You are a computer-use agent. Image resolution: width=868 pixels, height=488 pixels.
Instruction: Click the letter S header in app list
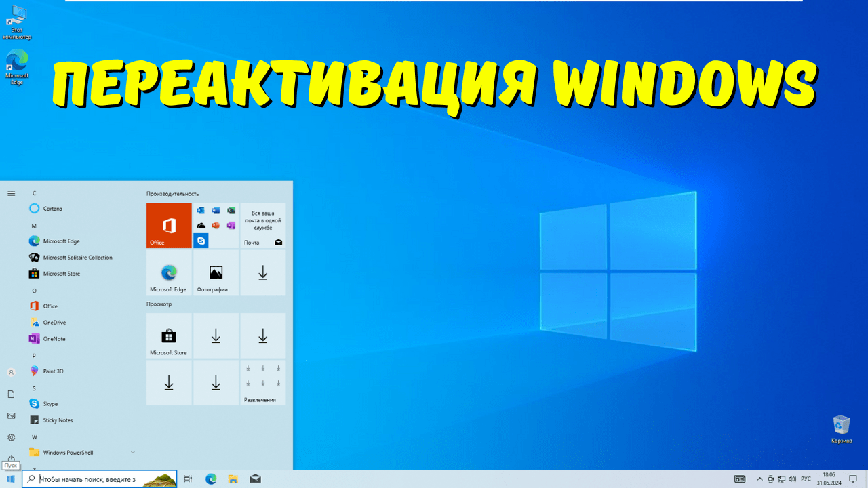coord(34,388)
